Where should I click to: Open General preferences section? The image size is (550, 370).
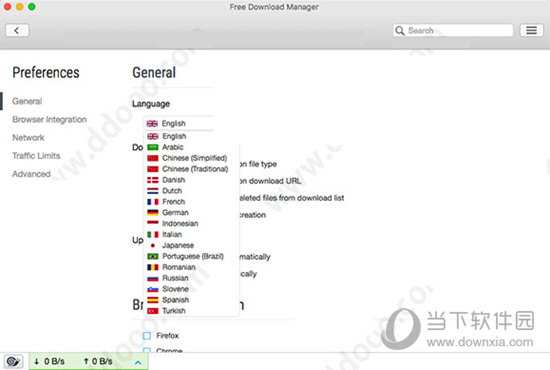coord(27,101)
